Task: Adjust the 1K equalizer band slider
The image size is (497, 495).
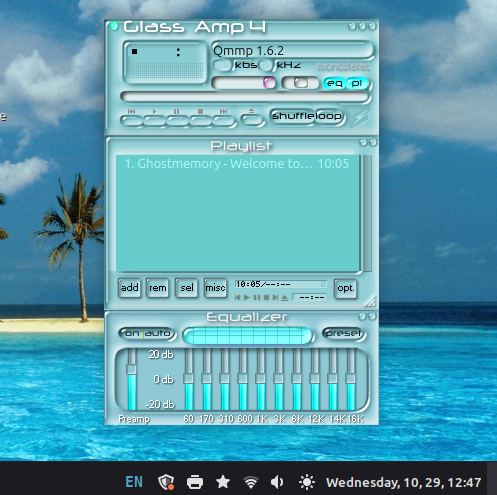Action: (261, 379)
